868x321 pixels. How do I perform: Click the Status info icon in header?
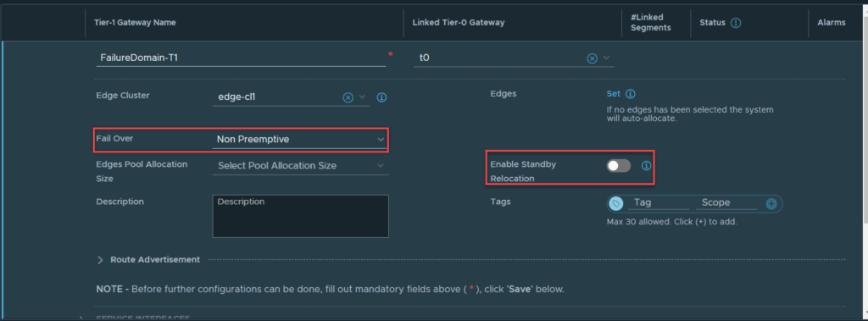coord(736,23)
